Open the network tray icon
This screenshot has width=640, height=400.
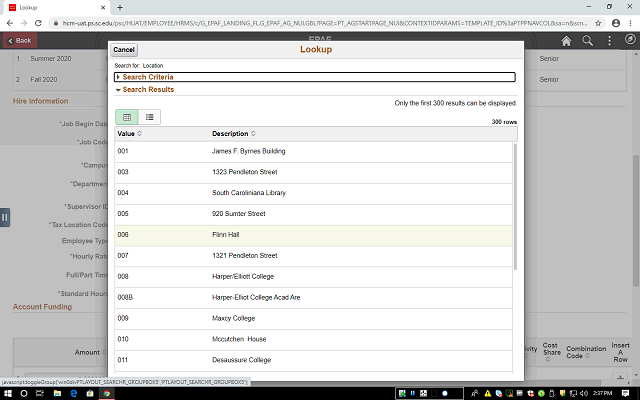click(x=573, y=393)
